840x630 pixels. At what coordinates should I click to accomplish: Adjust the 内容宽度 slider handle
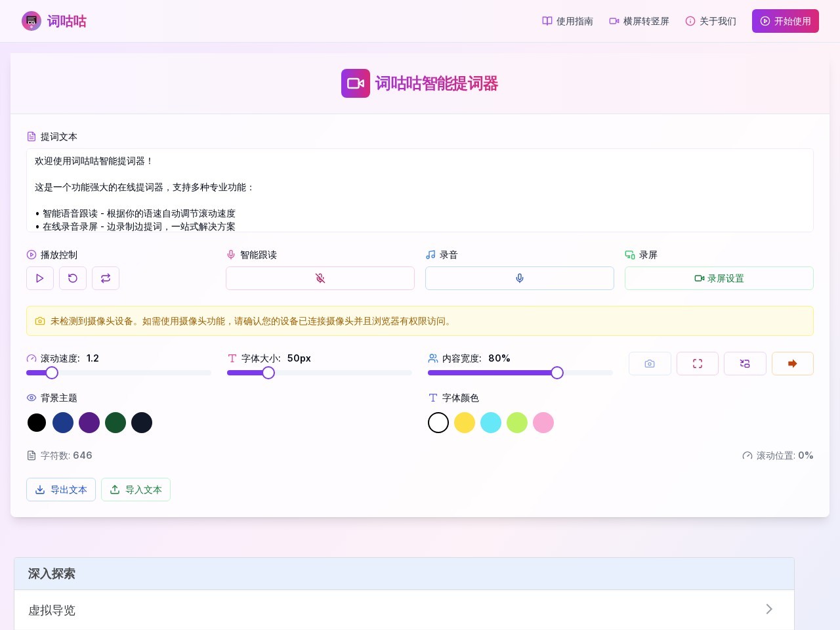(x=557, y=373)
